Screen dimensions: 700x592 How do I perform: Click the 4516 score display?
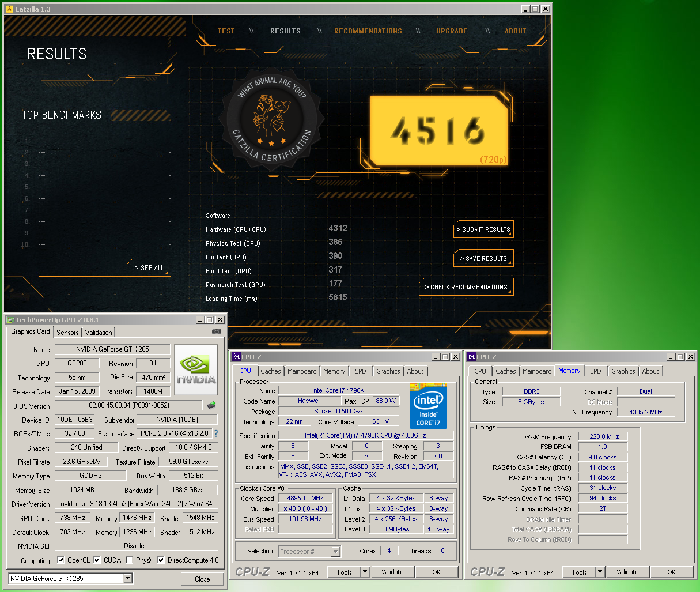439,131
